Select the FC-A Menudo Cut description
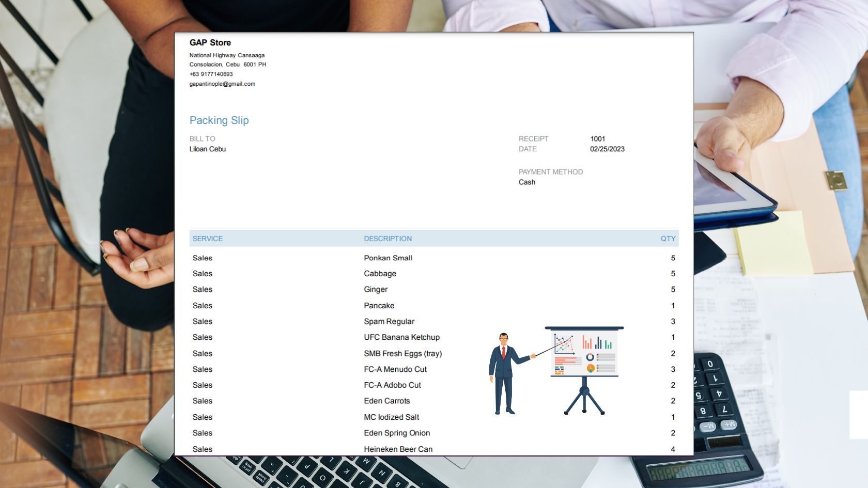The image size is (868, 488). (395, 369)
